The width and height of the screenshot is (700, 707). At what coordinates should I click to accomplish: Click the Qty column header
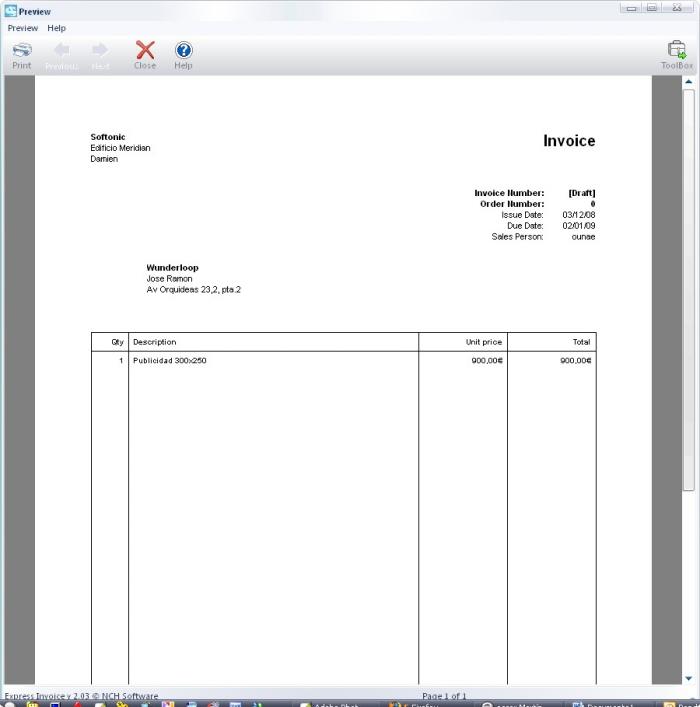117,342
